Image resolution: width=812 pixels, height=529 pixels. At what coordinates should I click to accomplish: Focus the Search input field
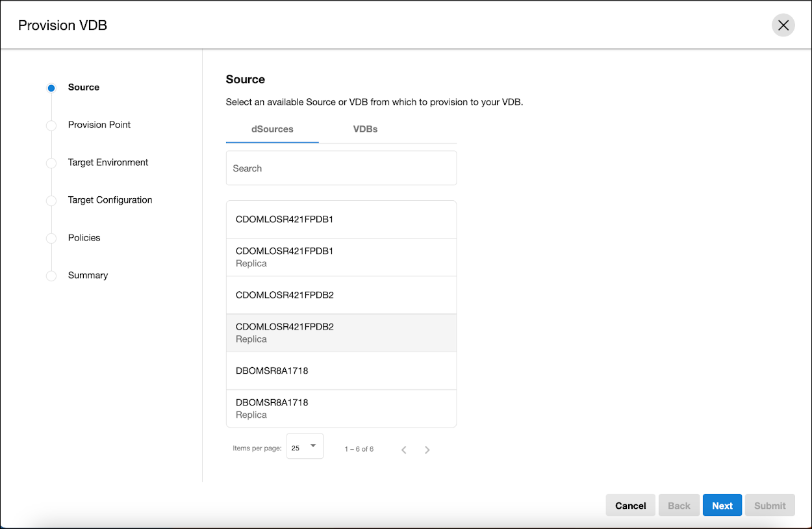pyautogui.click(x=341, y=168)
